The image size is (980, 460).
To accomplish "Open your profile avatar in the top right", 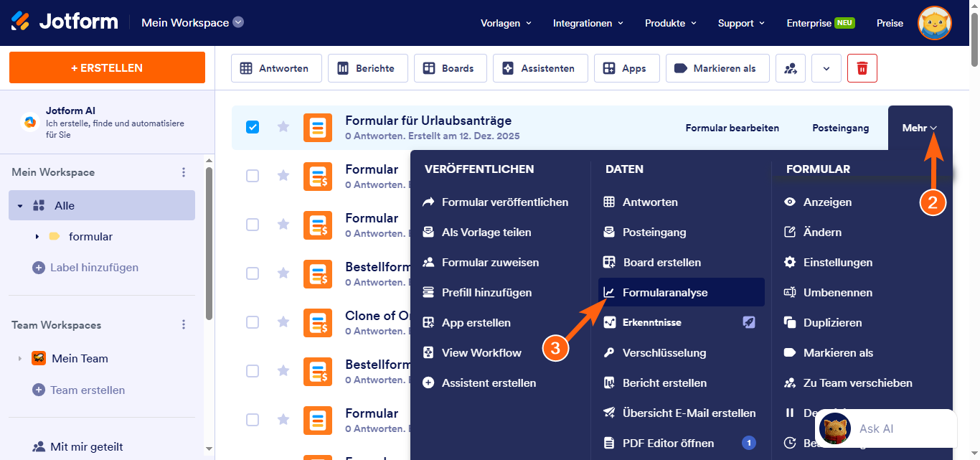I will [x=935, y=23].
